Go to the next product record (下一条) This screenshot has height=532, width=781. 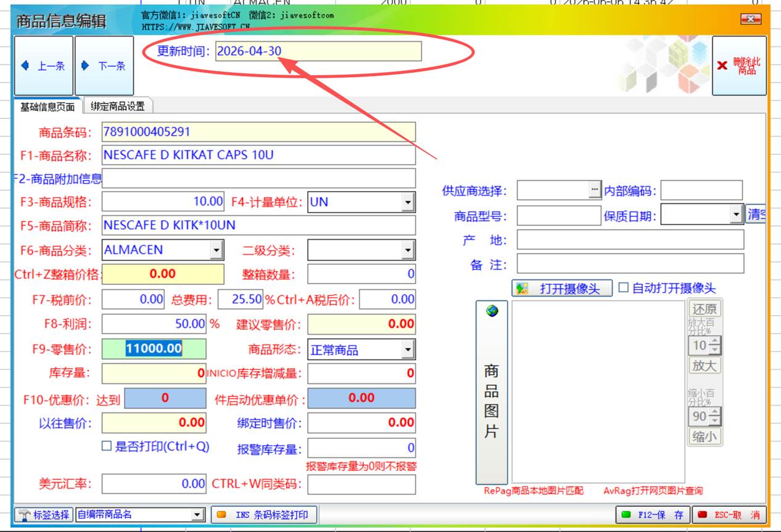coord(104,65)
